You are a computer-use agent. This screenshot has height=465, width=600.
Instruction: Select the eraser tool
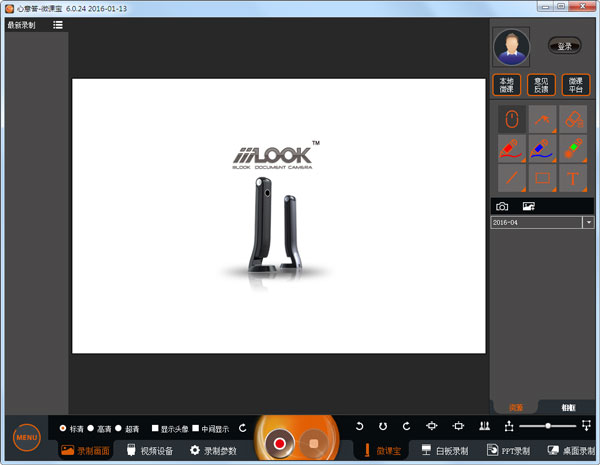pos(573,119)
